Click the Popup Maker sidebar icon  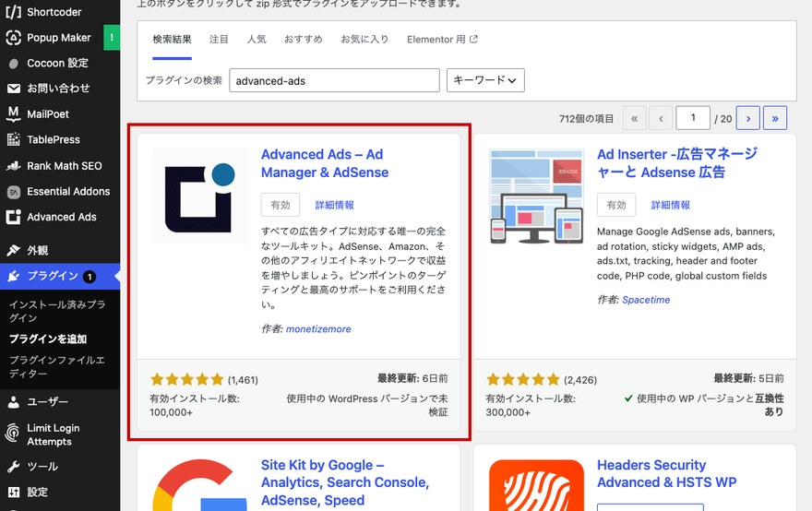click(14, 37)
